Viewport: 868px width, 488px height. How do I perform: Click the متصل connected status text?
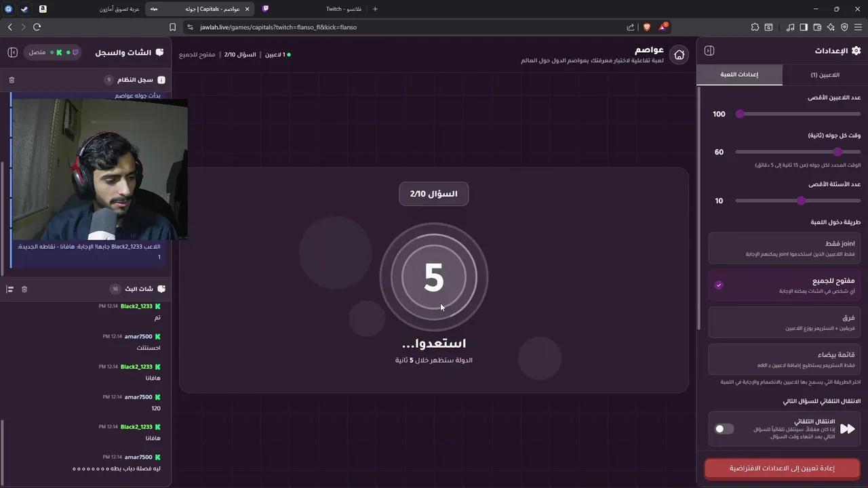pos(37,52)
